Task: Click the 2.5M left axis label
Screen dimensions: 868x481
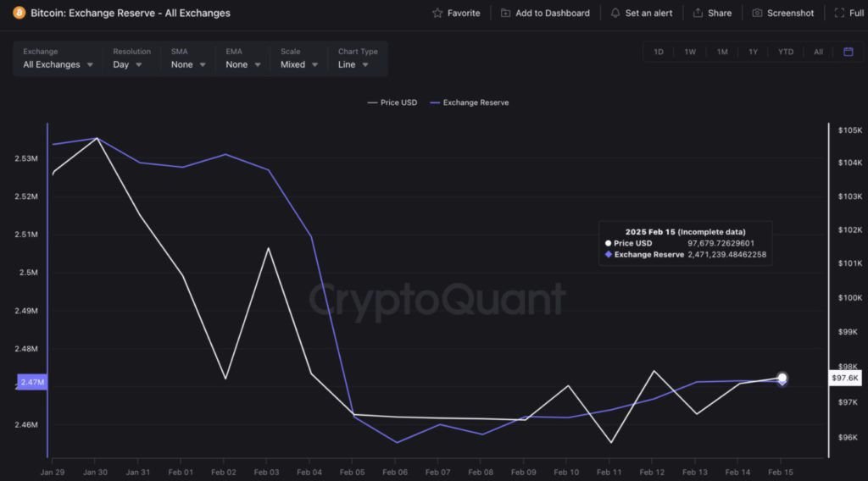Action: (x=28, y=273)
